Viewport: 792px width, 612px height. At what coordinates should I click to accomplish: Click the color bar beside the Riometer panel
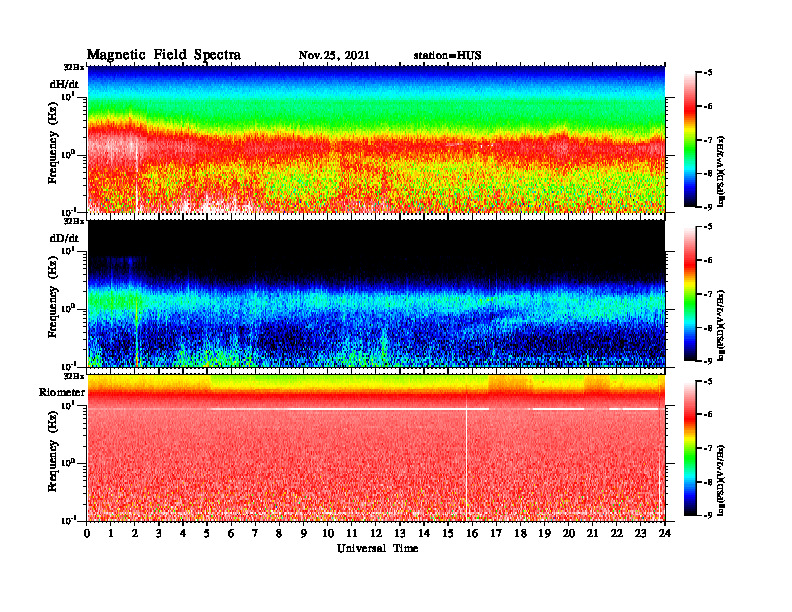(689, 448)
